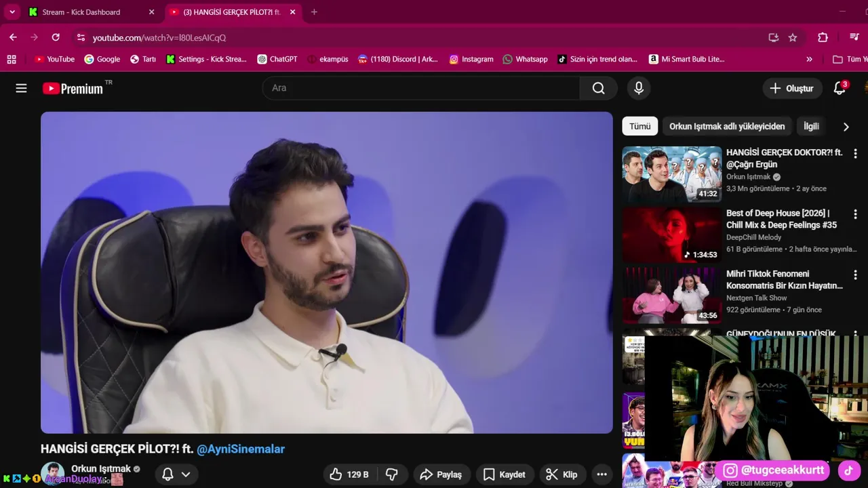Open Best of Deep House thumbnail

click(x=672, y=235)
